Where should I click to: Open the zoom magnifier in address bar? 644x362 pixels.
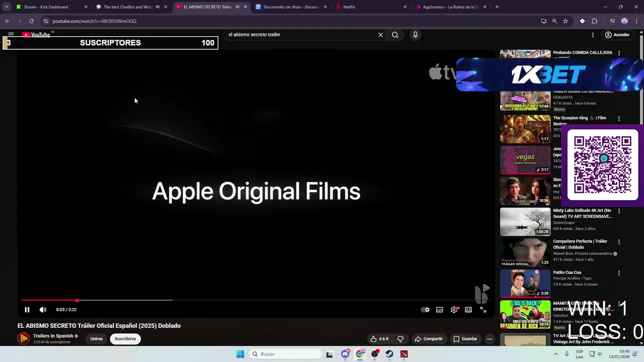click(554, 21)
